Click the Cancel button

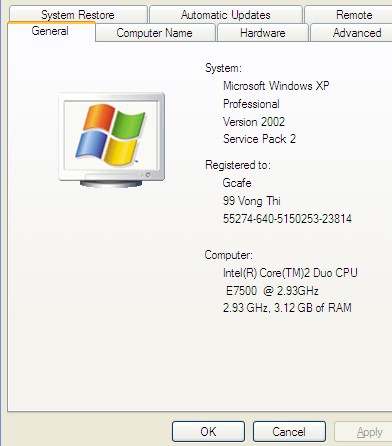click(x=289, y=431)
